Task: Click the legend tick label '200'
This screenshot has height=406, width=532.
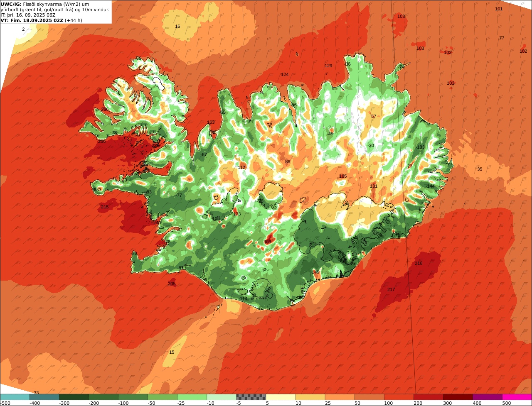Action: click(x=418, y=403)
